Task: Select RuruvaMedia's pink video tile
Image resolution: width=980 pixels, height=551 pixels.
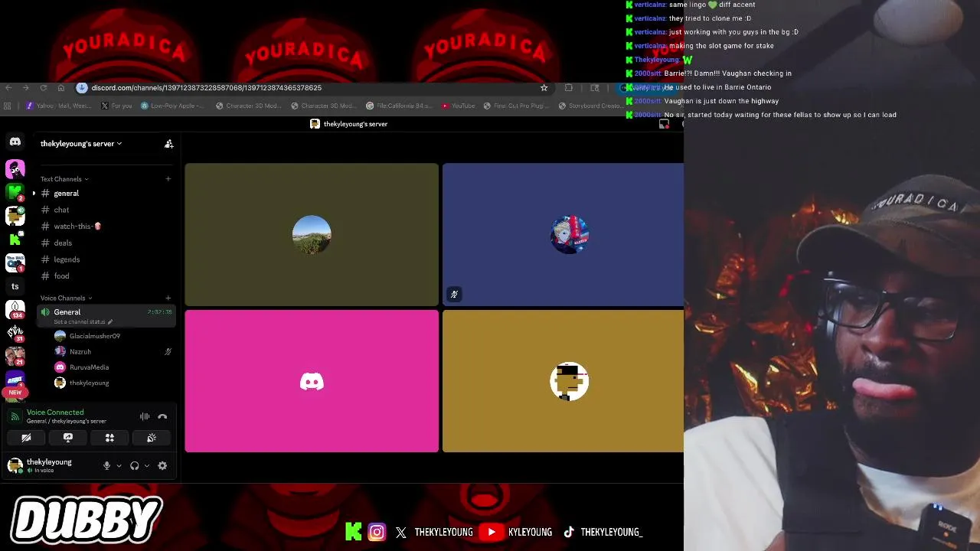Action: (x=312, y=381)
